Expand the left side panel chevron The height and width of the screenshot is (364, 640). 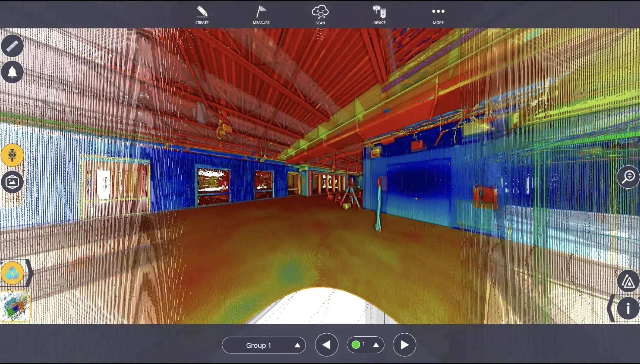point(29,273)
